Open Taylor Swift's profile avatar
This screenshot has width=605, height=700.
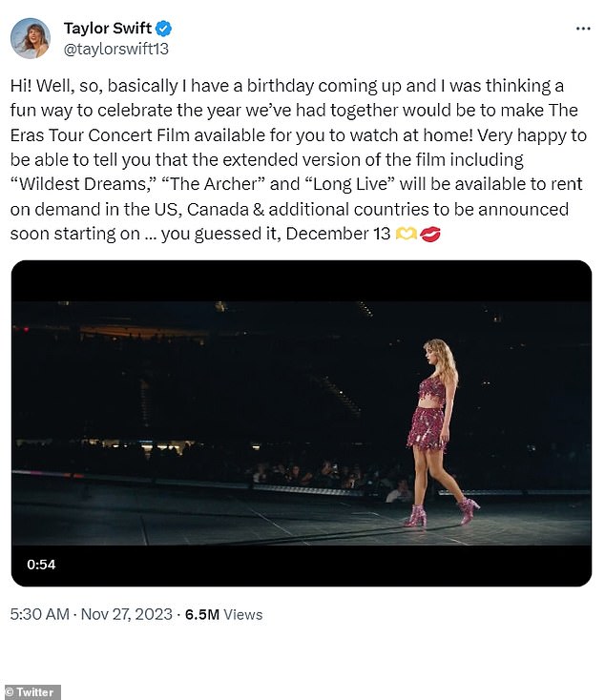[x=30, y=38]
